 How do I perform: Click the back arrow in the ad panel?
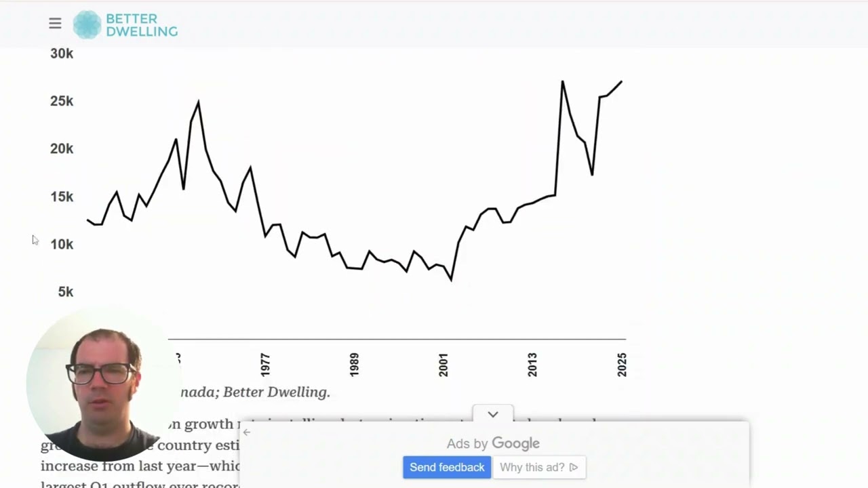click(247, 432)
